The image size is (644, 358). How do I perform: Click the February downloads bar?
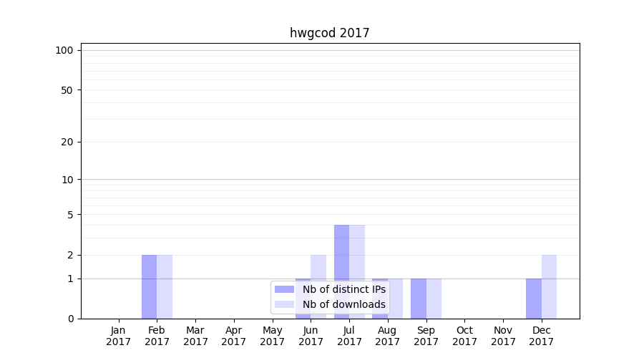click(x=165, y=286)
